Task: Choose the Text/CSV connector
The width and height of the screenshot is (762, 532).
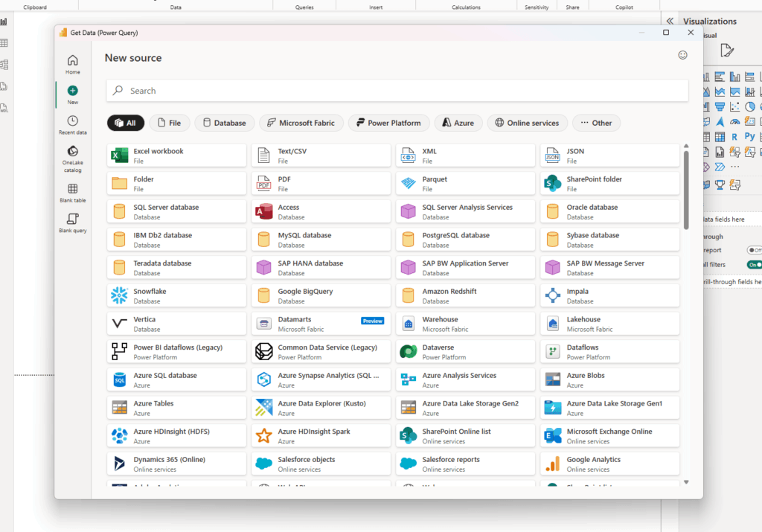Action: (x=321, y=156)
